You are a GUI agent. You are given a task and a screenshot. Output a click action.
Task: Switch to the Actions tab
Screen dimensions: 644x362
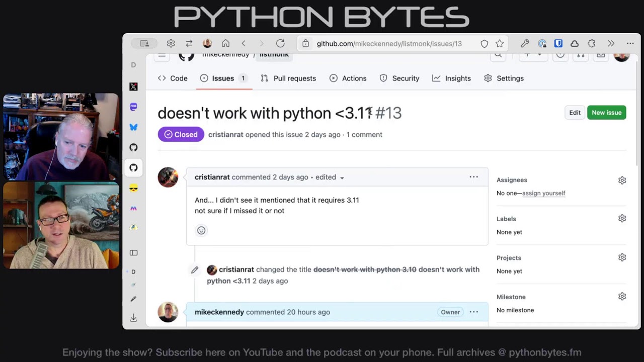[x=348, y=78]
